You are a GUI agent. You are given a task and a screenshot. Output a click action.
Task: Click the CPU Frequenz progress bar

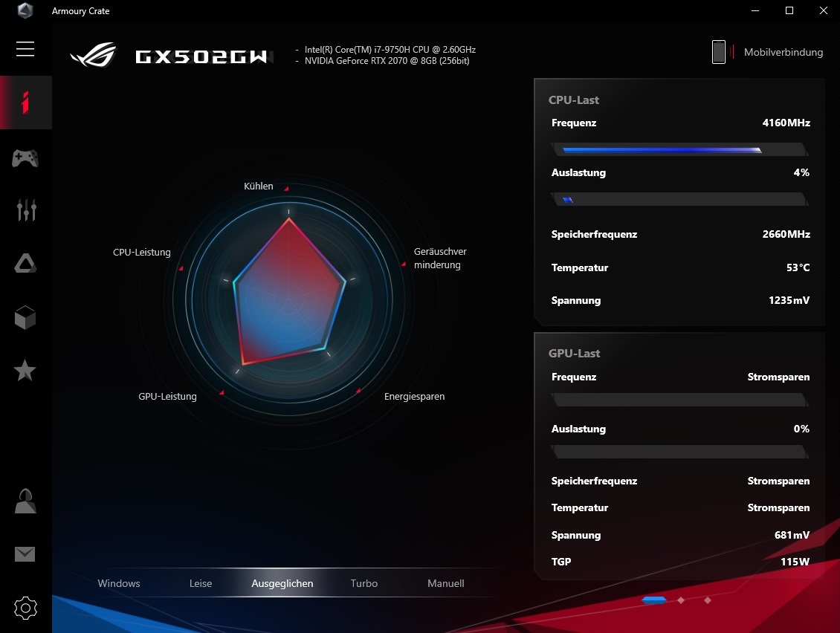click(680, 149)
